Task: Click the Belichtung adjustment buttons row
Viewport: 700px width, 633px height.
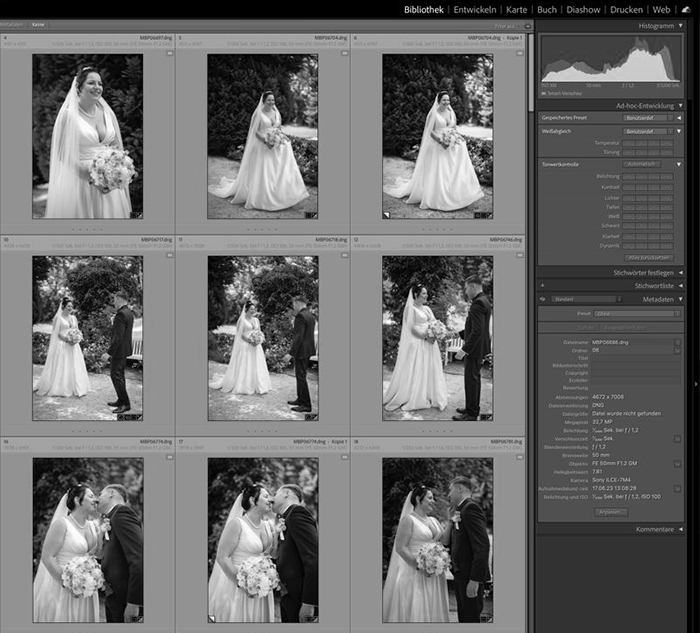Action: [x=648, y=176]
